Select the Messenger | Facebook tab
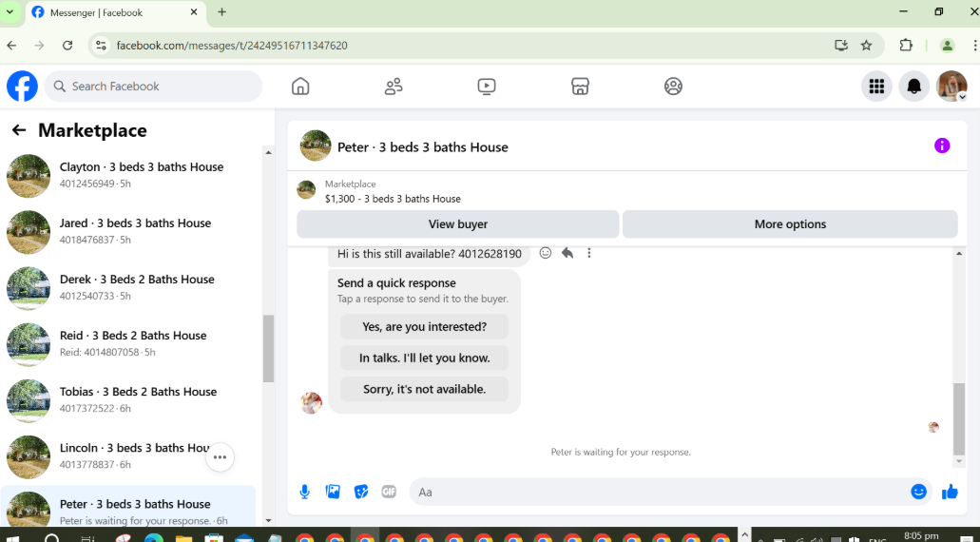Image resolution: width=980 pixels, height=542 pixels. pos(116,12)
